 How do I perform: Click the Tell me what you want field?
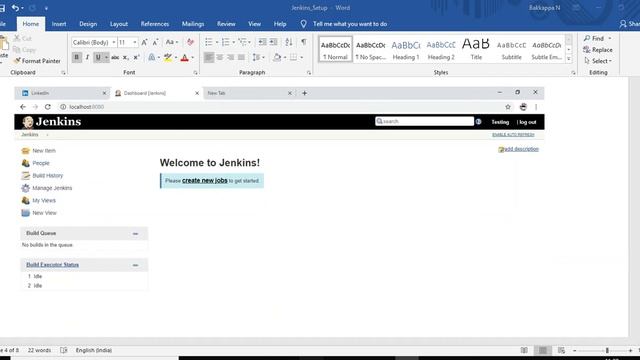350,24
